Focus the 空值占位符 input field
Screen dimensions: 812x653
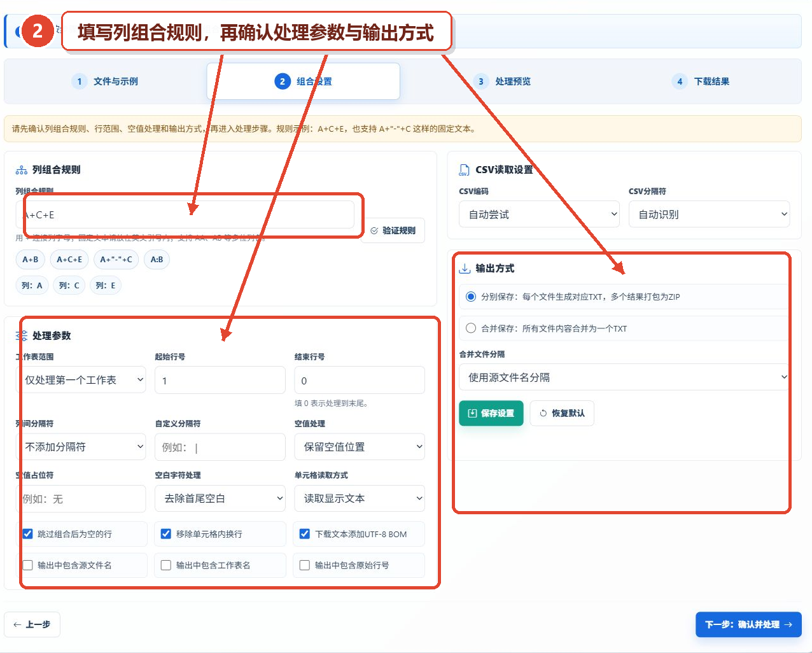click(81, 498)
